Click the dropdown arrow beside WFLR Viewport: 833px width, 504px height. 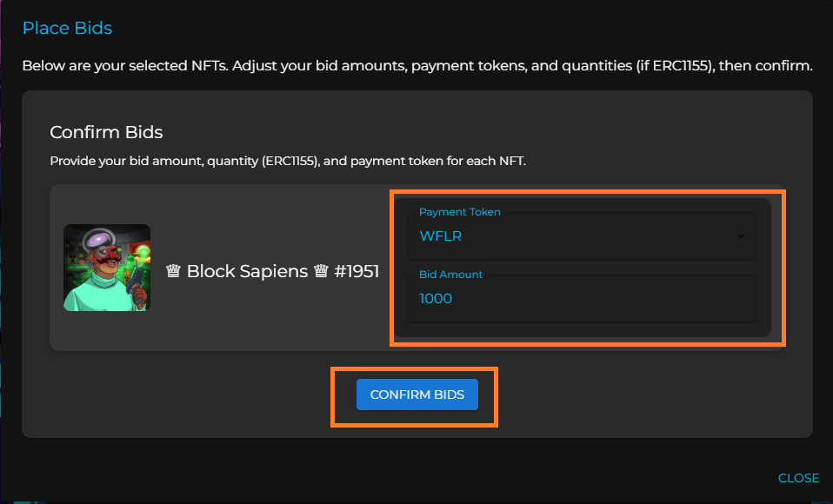740,237
